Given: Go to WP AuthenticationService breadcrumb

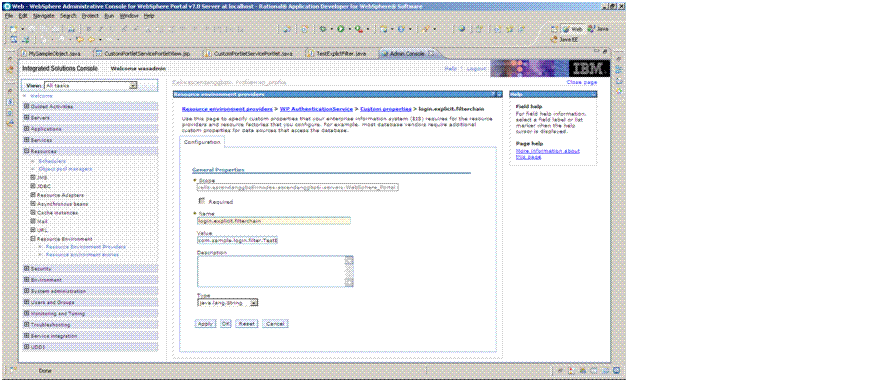Looking at the screenshot, I should click(x=317, y=108).
